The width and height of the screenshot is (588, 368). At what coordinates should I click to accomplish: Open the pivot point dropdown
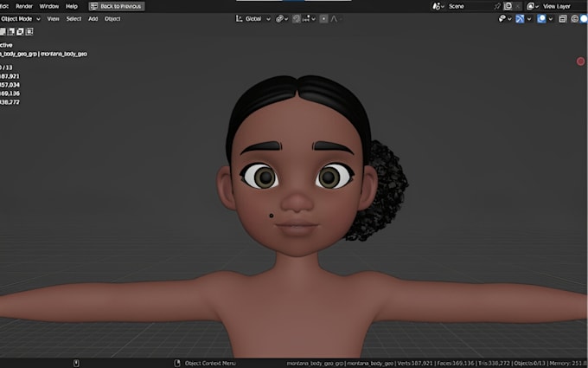click(282, 19)
